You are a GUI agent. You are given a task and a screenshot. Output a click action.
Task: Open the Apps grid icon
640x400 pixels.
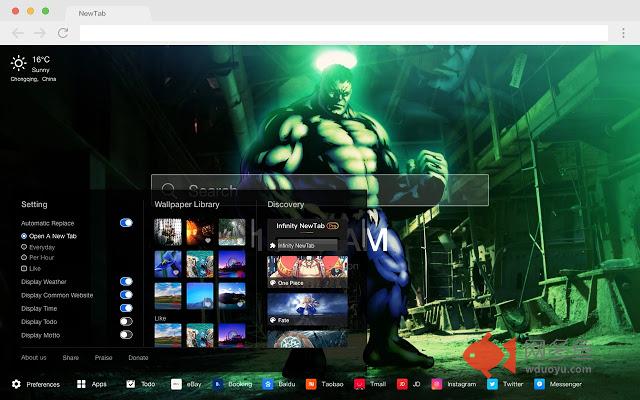tap(81, 384)
